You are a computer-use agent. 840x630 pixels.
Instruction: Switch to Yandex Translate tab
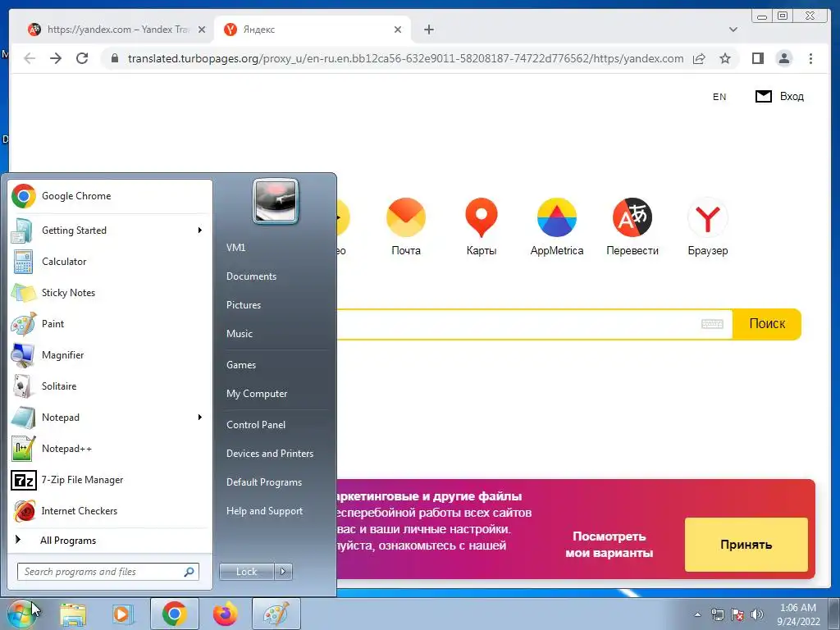pyautogui.click(x=111, y=30)
